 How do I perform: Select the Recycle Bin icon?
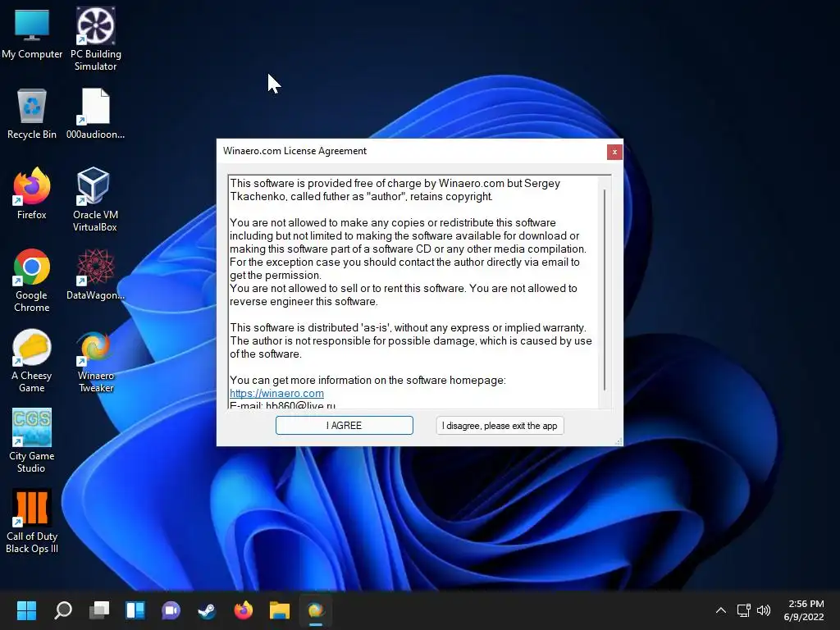[32, 113]
